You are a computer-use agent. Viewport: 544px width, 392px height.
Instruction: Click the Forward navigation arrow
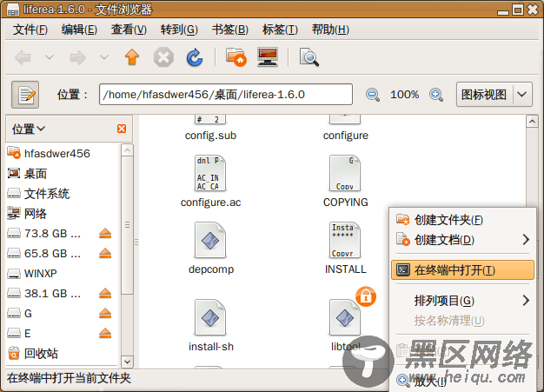77,57
